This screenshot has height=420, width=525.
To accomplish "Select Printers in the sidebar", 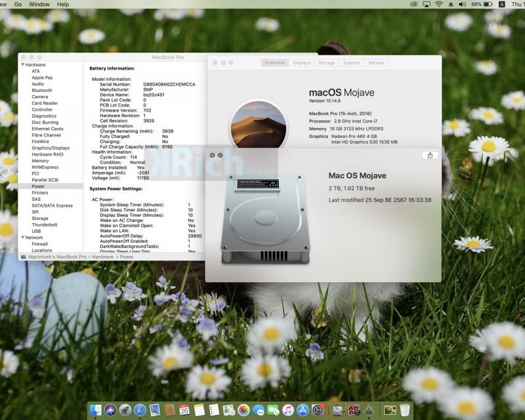I will pyautogui.click(x=40, y=192).
